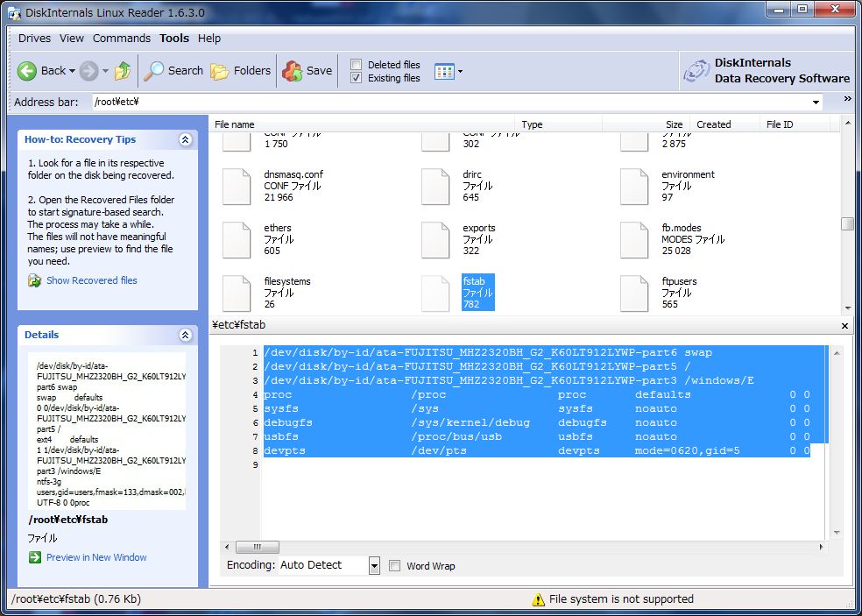The width and height of the screenshot is (862, 616).
Task: Click the green Back arrow icon
Action: click(27, 71)
